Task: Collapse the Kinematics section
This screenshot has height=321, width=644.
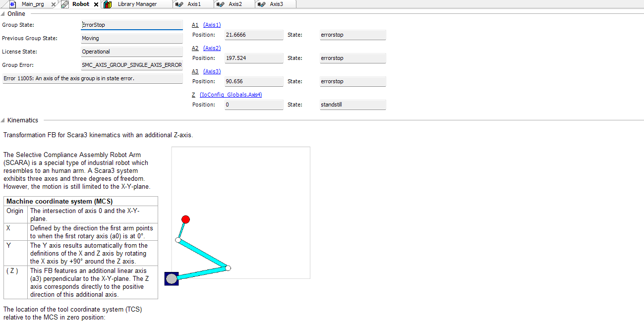Action: tap(3, 120)
